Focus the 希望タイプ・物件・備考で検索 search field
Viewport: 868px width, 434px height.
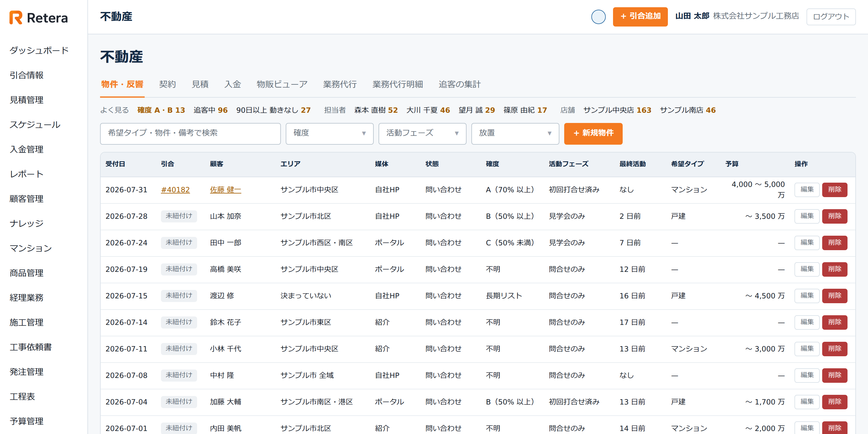click(x=190, y=134)
